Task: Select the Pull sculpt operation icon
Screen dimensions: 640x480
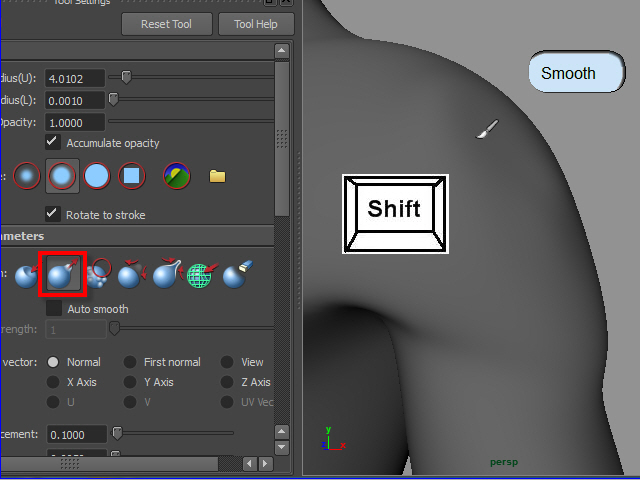Action: coord(61,275)
